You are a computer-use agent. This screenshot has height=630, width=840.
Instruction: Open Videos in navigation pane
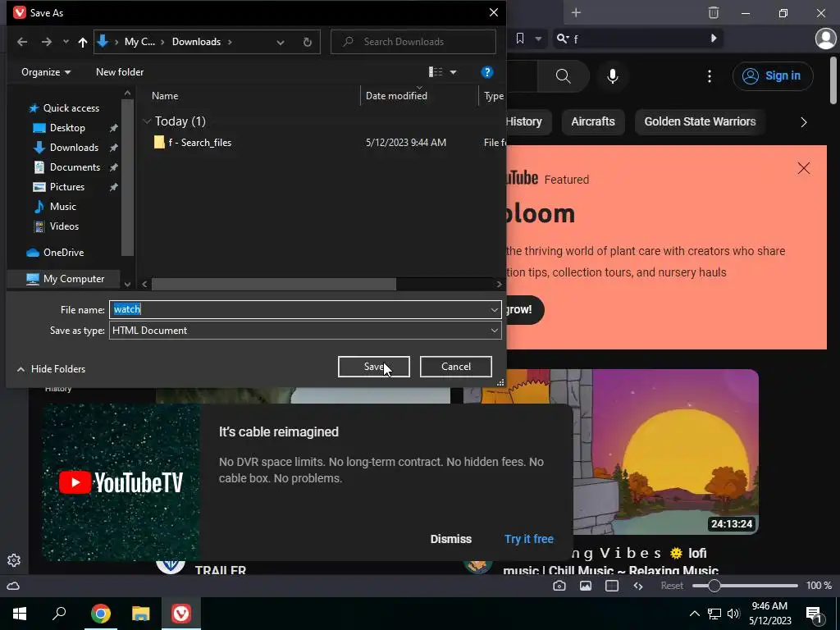click(64, 226)
